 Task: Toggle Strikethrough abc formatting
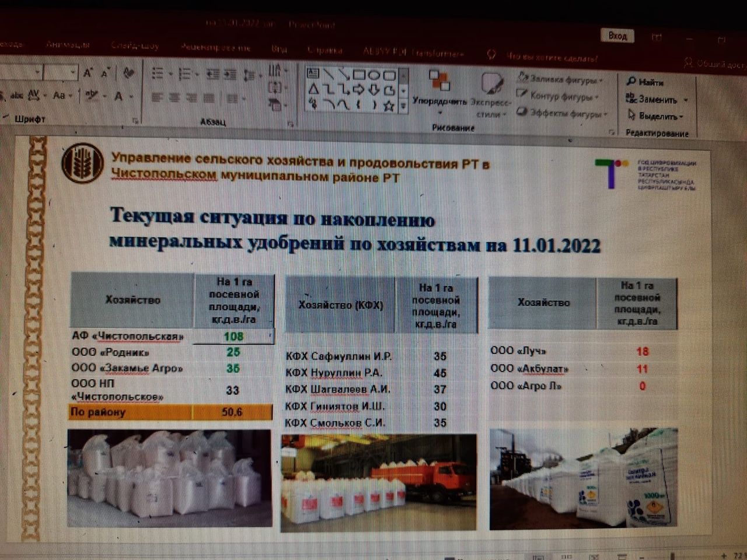(16, 95)
